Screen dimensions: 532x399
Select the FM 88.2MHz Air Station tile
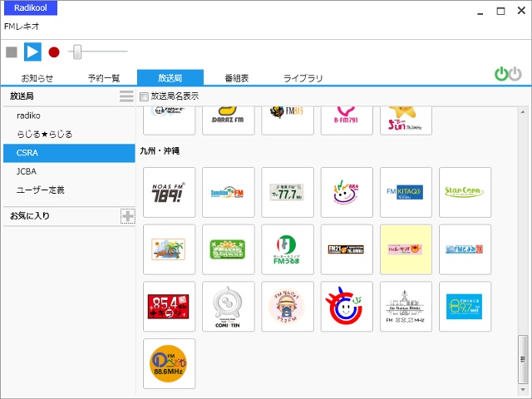coord(406,307)
